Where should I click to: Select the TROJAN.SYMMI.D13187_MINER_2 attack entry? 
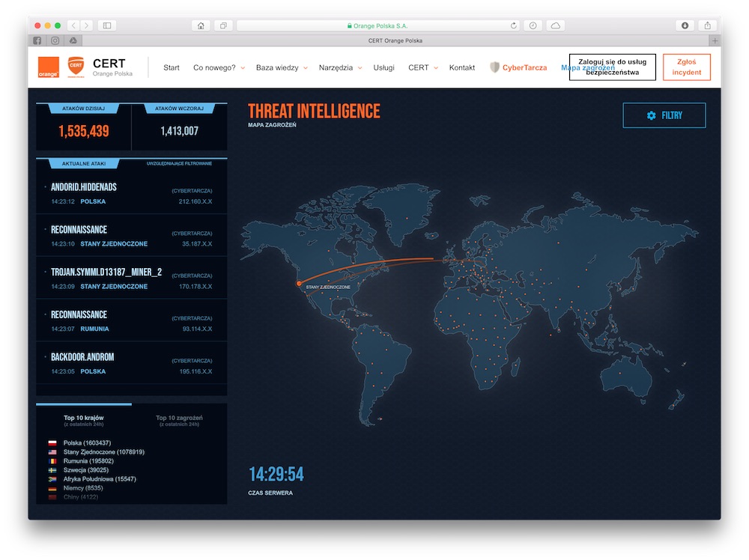[x=131, y=279]
